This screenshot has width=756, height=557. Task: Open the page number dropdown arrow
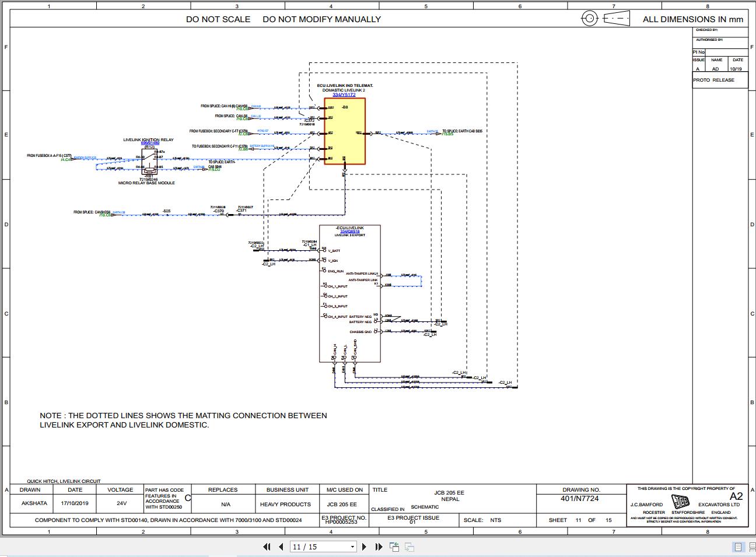(352, 547)
